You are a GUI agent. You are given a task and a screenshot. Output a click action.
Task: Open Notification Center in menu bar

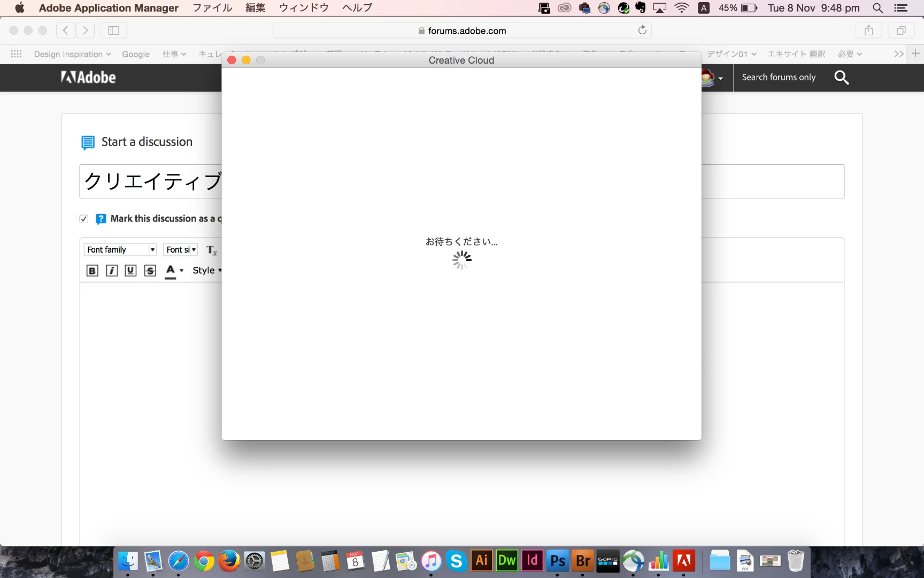point(901,8)
